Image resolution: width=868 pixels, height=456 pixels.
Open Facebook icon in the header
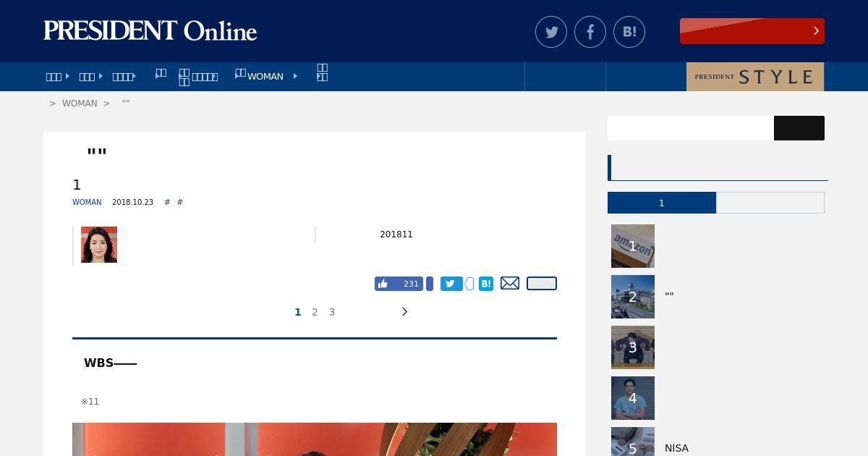tap(590, 32)
